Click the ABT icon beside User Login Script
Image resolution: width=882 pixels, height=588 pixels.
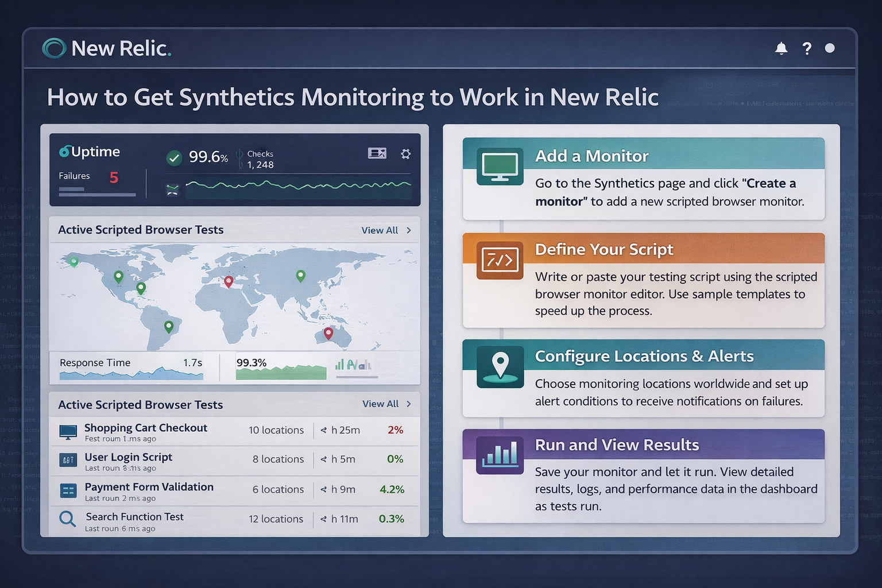tap(67, 459)
